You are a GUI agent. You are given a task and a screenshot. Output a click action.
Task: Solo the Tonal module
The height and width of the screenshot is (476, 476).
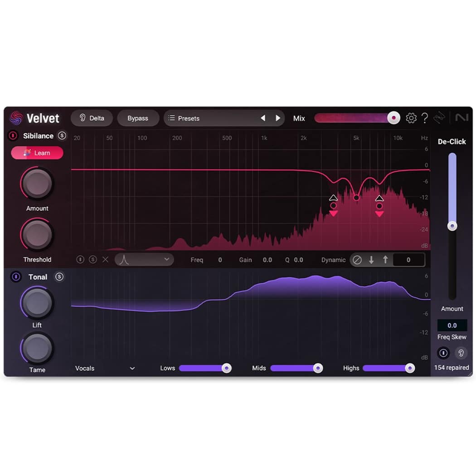(59, 277)
